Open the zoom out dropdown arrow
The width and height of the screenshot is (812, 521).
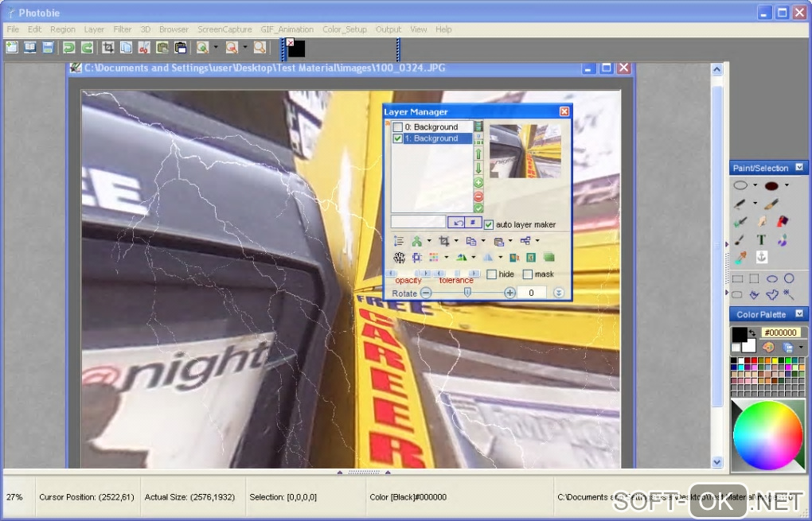pos(245,48)
